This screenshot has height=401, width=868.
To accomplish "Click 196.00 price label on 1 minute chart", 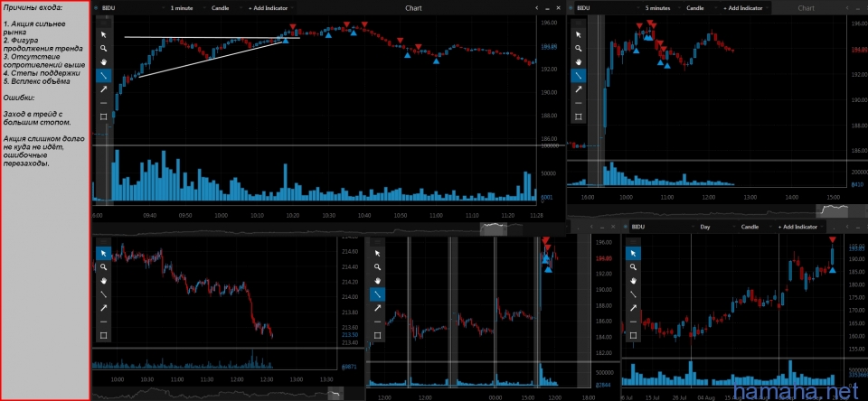I will tap(549, 23).
